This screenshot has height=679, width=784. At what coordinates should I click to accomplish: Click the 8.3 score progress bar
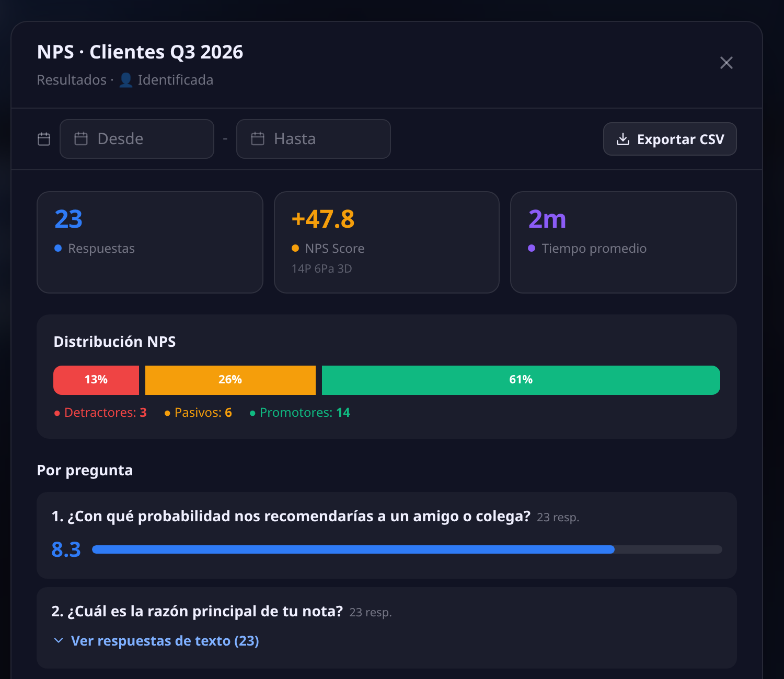click(x=407, y=549)
